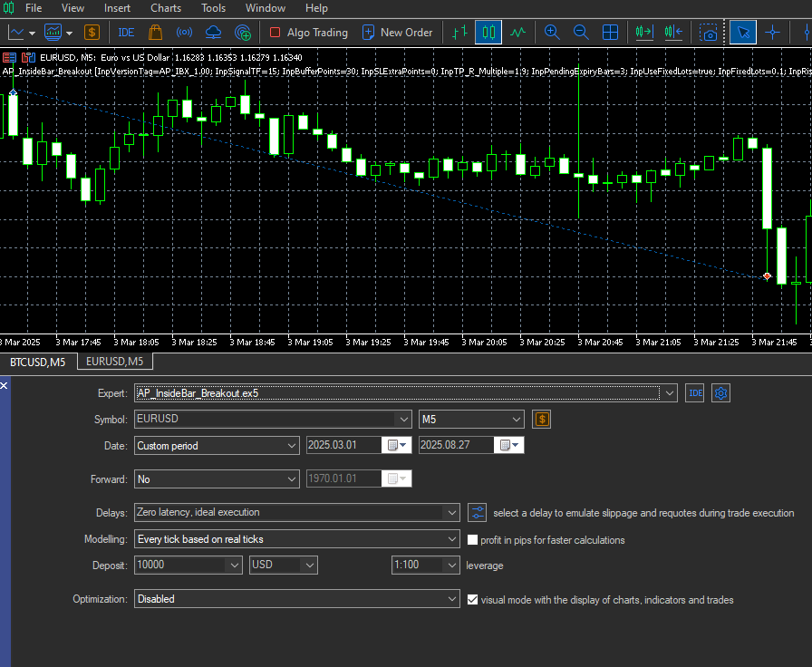Click the dollar trading panel icon
The width and height of the screenshot is (812, 667).
point(92,33)
